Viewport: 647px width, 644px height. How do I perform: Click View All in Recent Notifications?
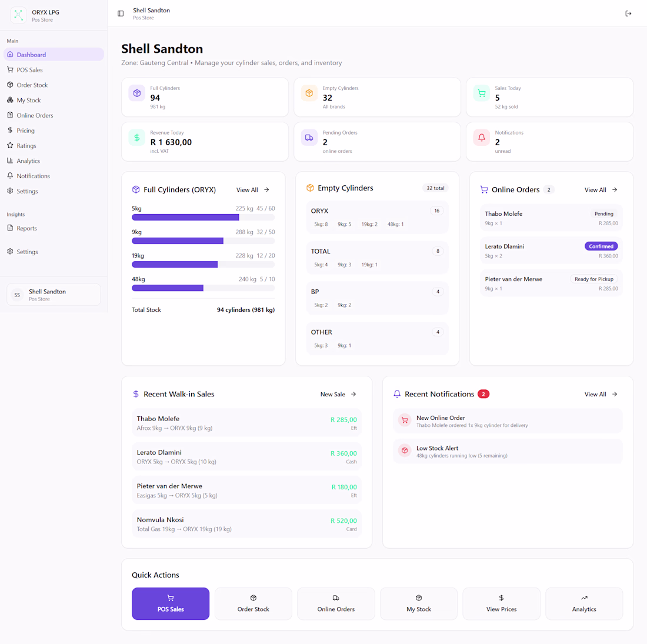[601, 395]
